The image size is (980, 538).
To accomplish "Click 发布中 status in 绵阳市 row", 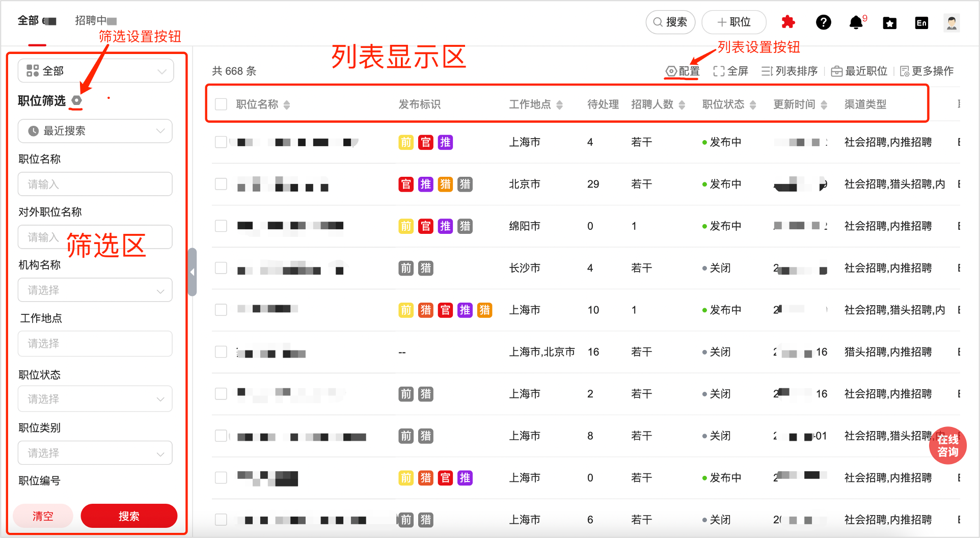I will 722,226.
